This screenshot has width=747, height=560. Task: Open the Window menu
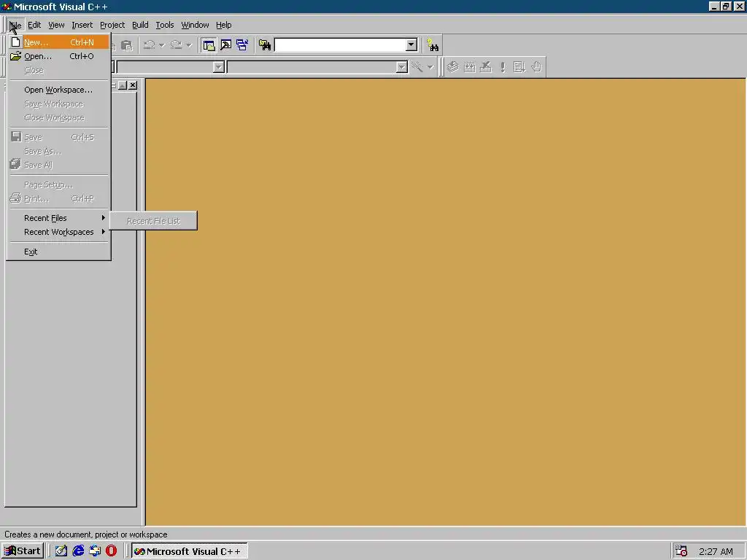(195, 25)
